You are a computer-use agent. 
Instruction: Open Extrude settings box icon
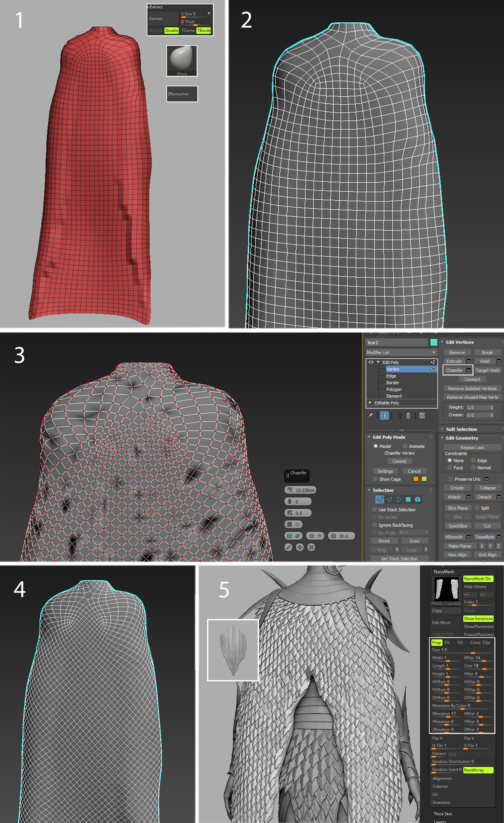coord(468,361)
